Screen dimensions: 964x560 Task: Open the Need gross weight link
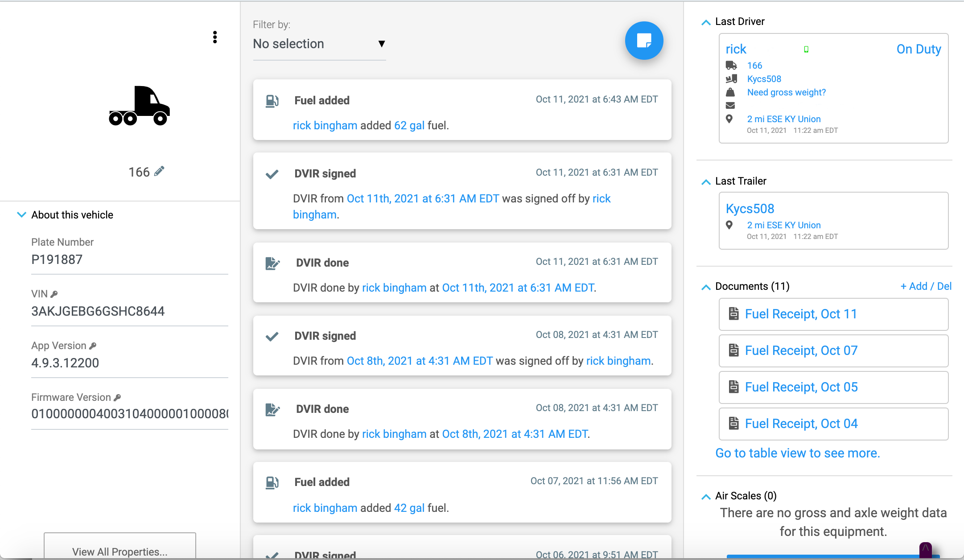(x=786, y=92)
